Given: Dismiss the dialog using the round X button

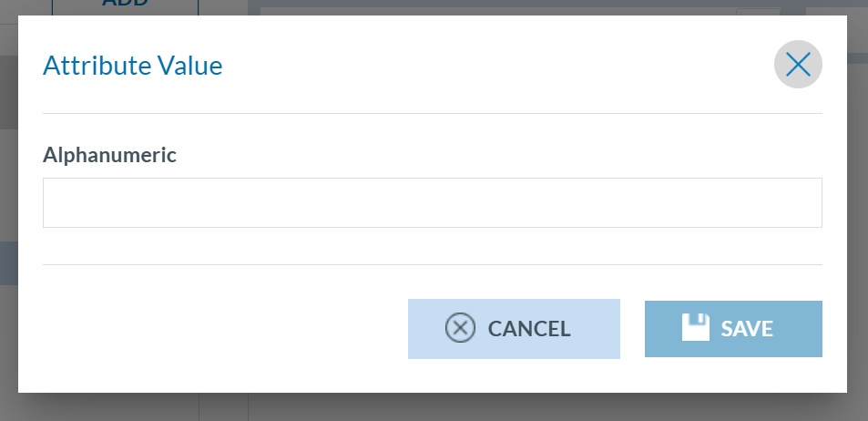Looking at the screenshot, I should pos(798,65).
